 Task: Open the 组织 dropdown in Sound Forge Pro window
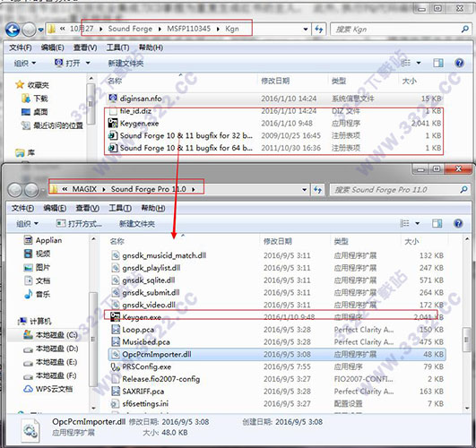point(27,224)
